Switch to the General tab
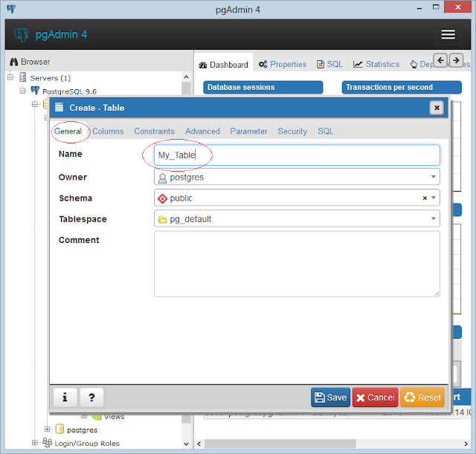This screenshot has width=476, height=454. tap(68, 132)
